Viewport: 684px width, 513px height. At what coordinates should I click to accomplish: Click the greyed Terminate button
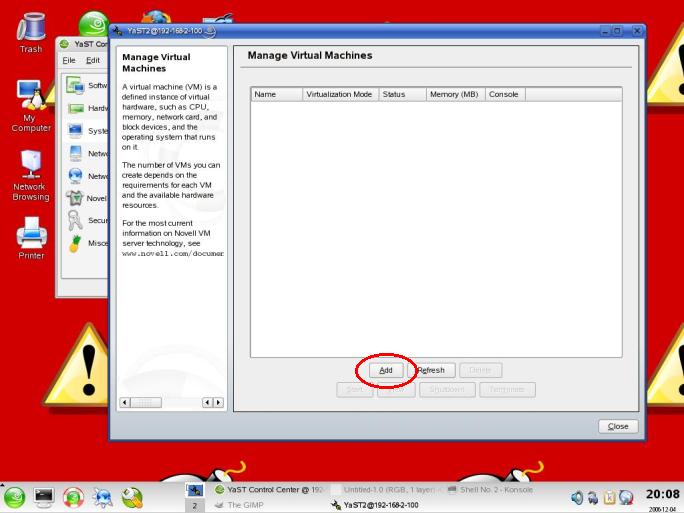[507, 389]
